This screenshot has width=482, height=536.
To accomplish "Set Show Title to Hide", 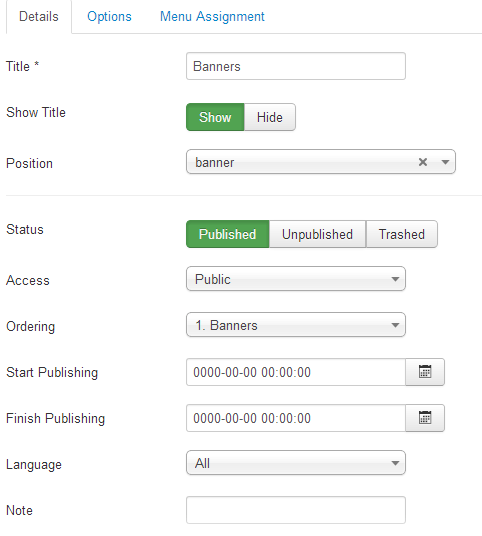I will [x=270, y=117].
